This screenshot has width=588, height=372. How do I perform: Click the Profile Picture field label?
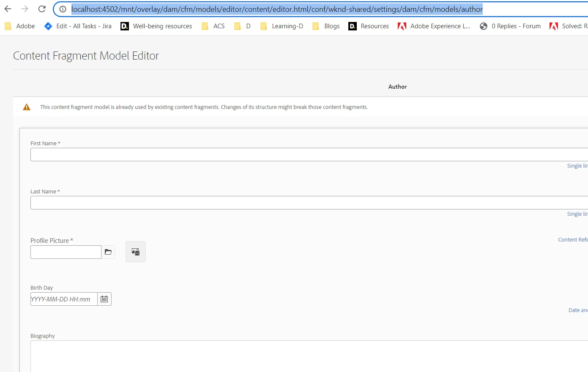click(52, 240)
